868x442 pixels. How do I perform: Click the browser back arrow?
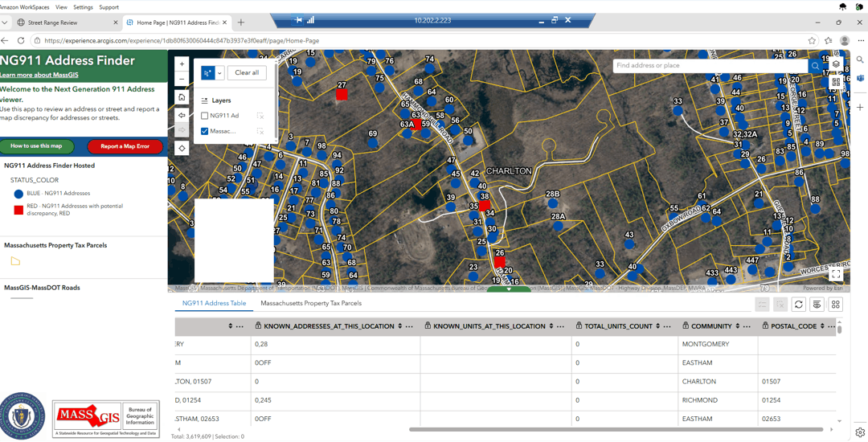[x=5, y=40]
